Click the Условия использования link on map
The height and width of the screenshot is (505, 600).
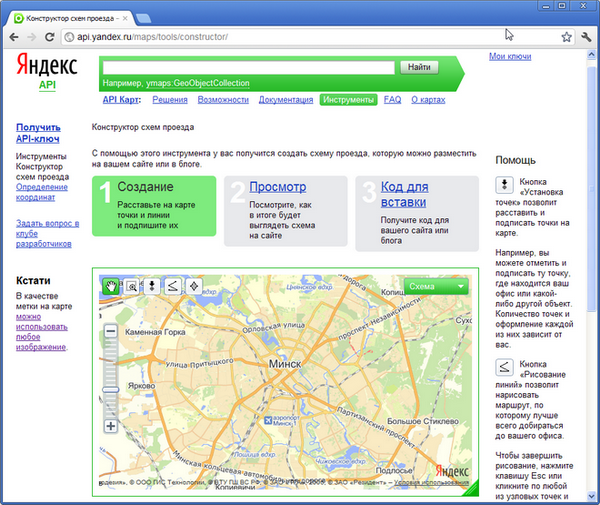pyautogui.click(x=431, y=482)
